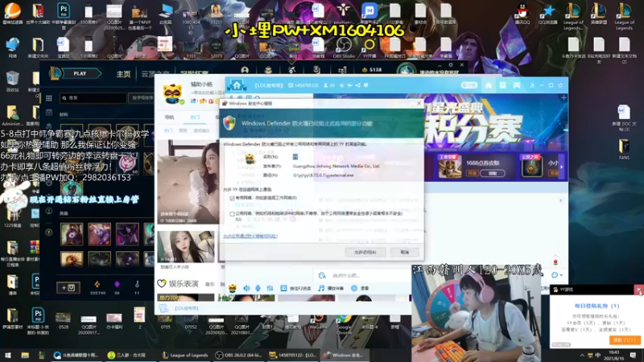This screenshot has height=362, width=644.
Task: Close the Windows security alert dialog
Action: 419,103
